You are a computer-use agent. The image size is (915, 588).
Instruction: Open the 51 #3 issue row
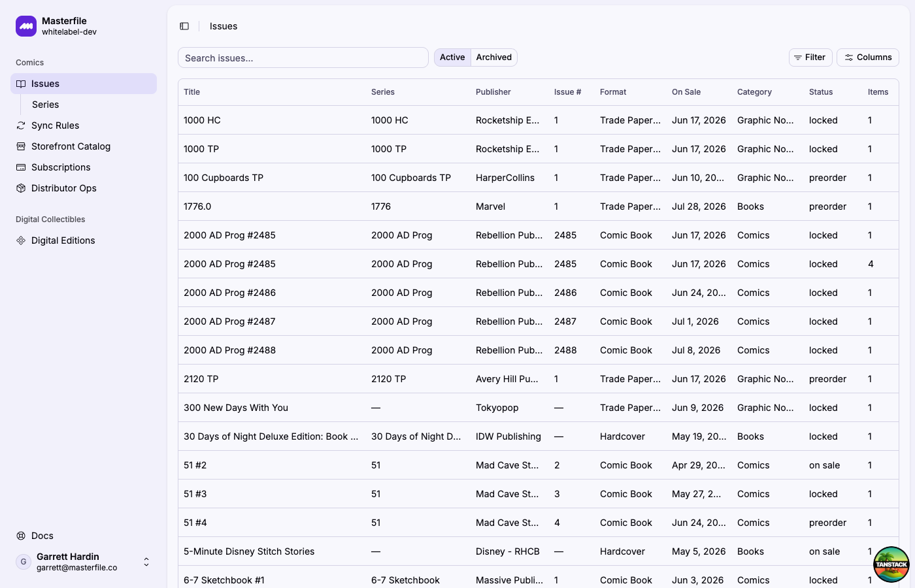point(538,494)
